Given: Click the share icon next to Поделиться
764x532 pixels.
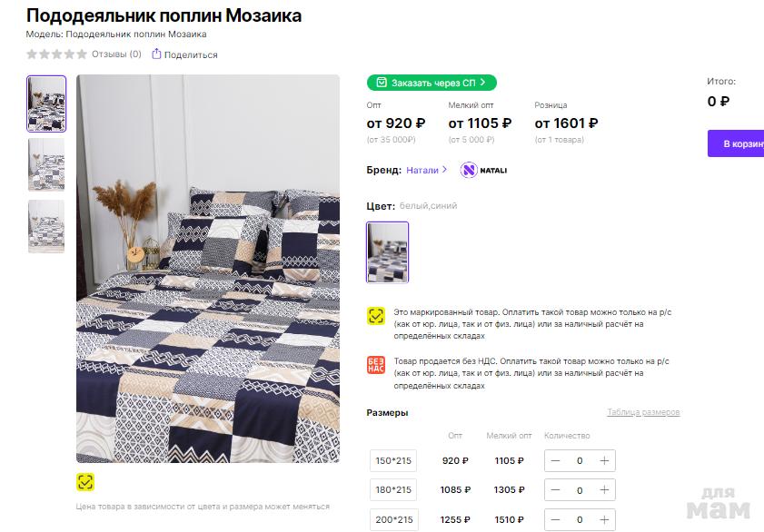Looking at the screenshot, I should point(156,54).
